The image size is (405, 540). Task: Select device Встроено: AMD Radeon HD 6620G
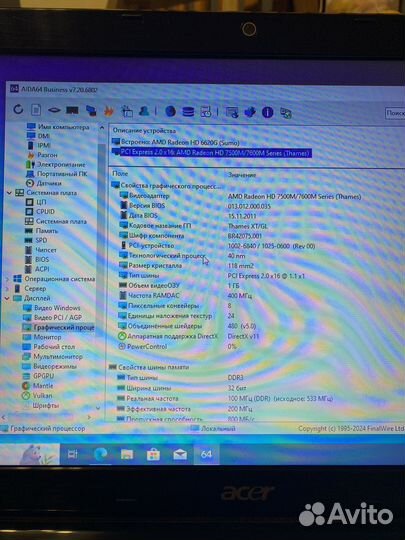[180, 142]
